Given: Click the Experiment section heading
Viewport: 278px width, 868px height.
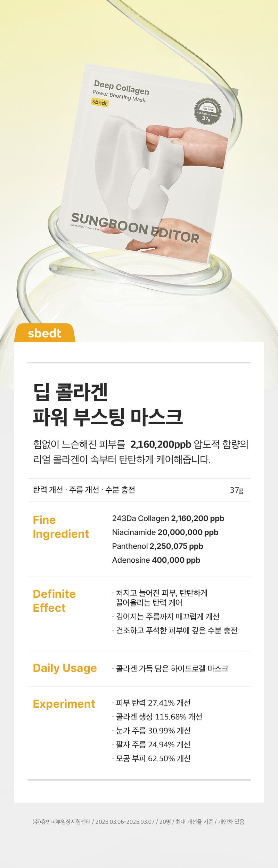Looking at the screenshot, I should coord(64,704).
